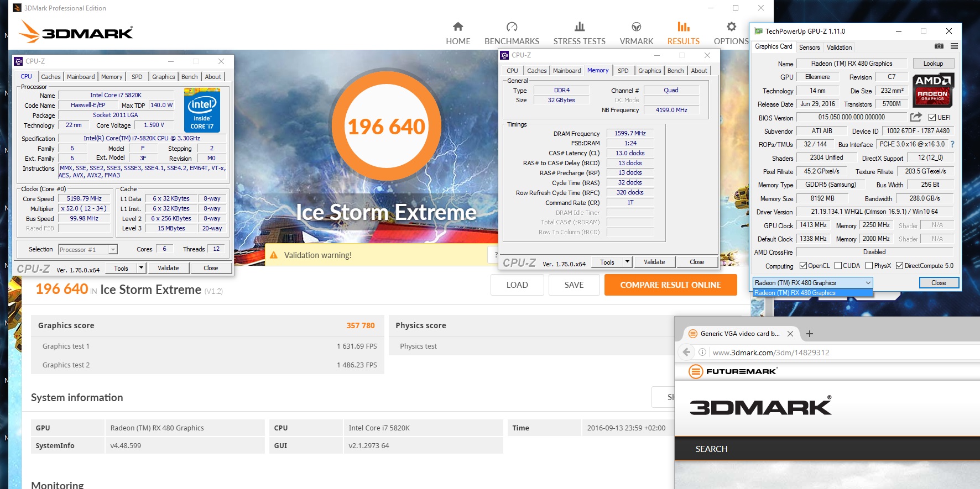Image resolution: width=980 pixels, height=489 pixels.
Task: Go to STRESS TESTS in 3DMark
Action: pos(579,33)
